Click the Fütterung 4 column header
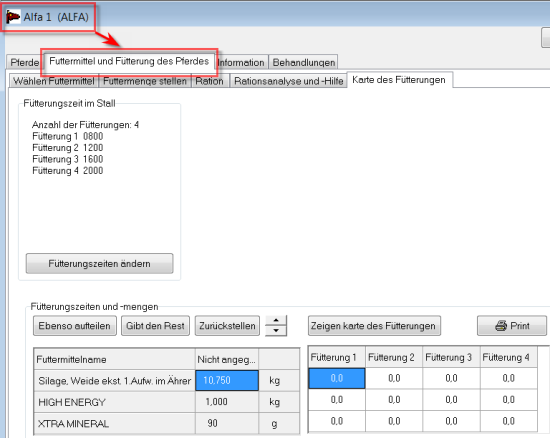Viewport: 550px width, 438px height. [x=508, y=357]
